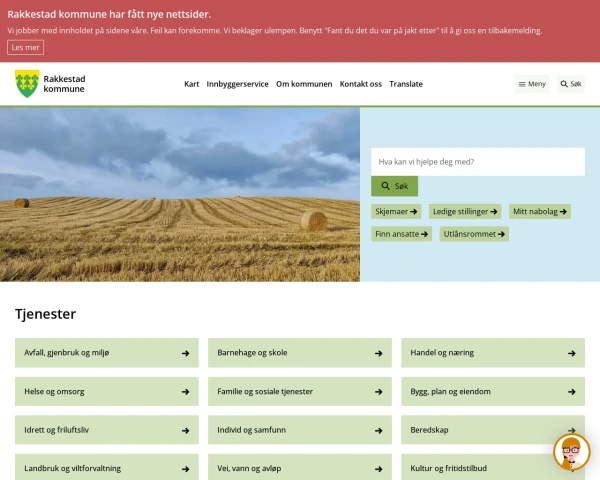
Task: Open the Kart menu item
Action: [x=192, y=84]
